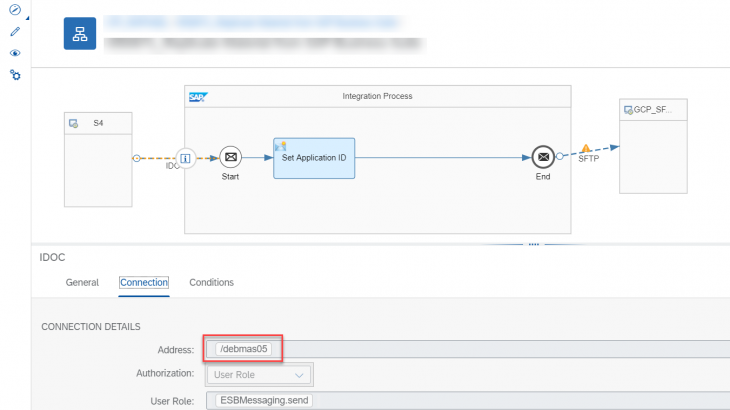Open the Monitor eye icon in sidebar
The image size is (730, 410).
tap(15, 53)
